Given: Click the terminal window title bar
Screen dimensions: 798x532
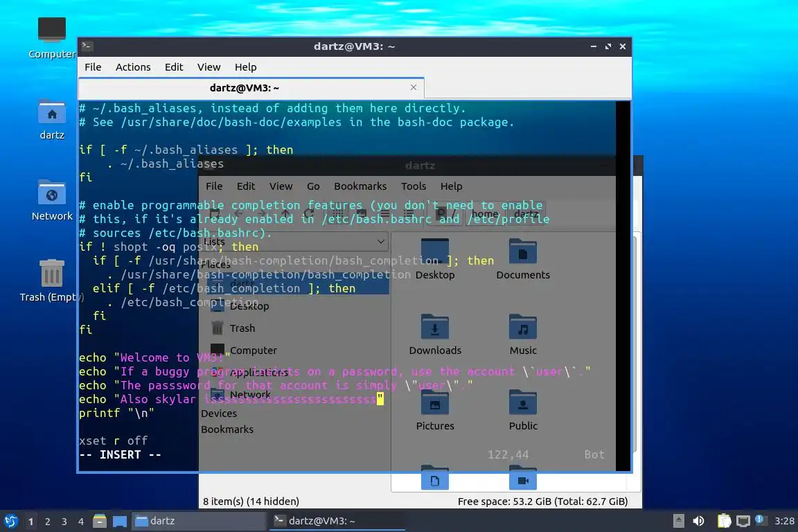Looking at the screenshot, I should (x=354, y=46).
